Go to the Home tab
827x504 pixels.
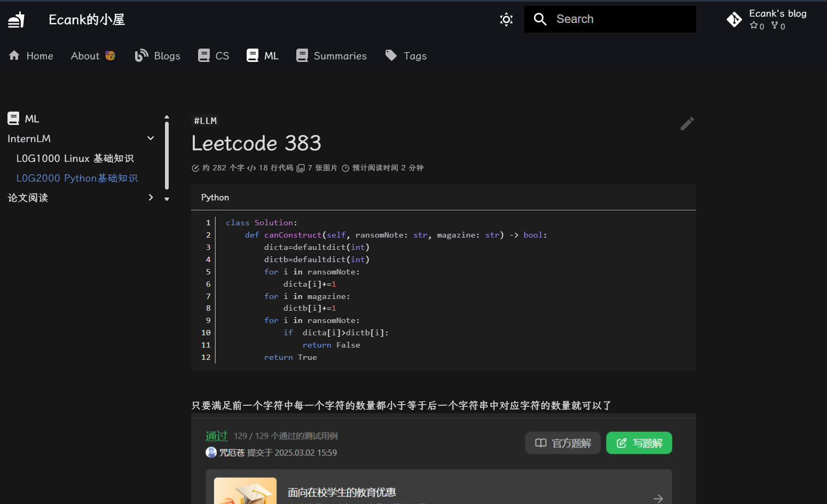point(31,56)
